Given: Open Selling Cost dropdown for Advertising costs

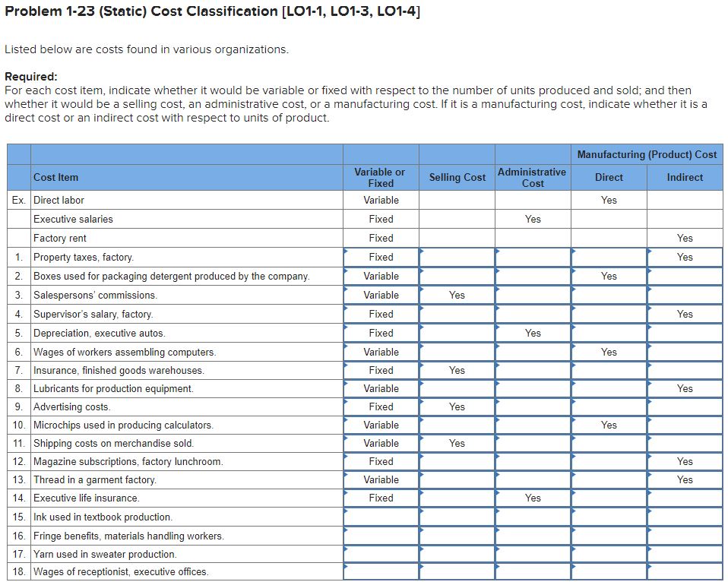Looking at the screenshot, I should coord(457,406).
